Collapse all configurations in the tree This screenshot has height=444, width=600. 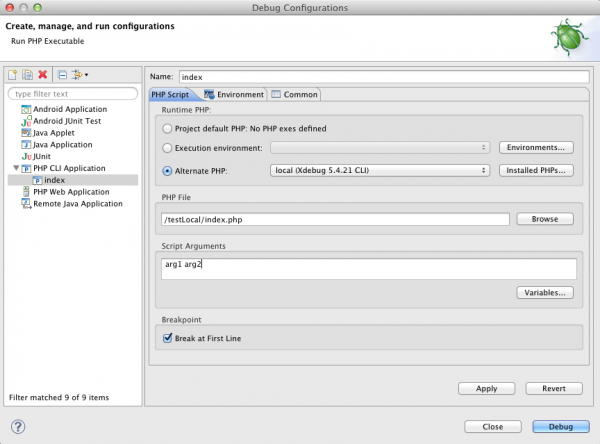[x=62, y=75]
